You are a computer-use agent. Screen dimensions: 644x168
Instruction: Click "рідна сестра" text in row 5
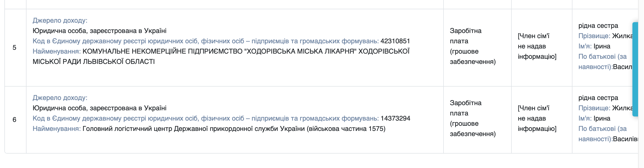coord(598,26)
